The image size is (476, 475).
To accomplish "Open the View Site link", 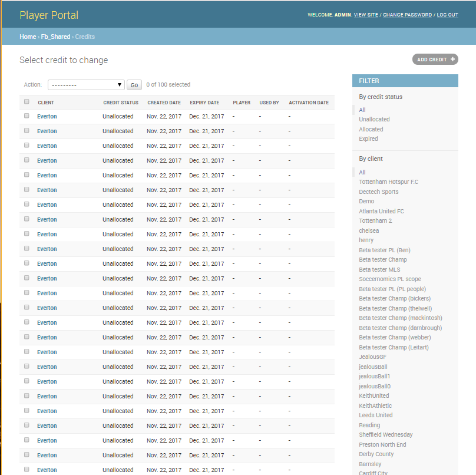I will [x=366, y=15].
